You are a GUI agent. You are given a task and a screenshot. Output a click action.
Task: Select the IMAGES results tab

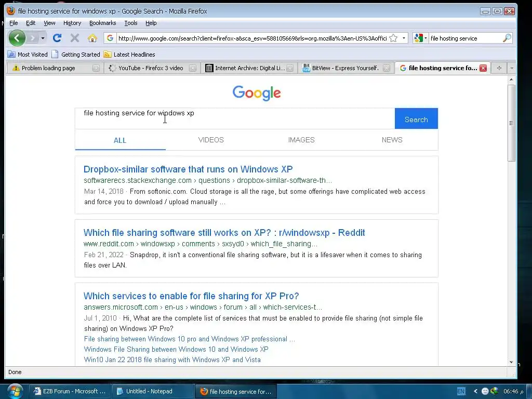301,140
